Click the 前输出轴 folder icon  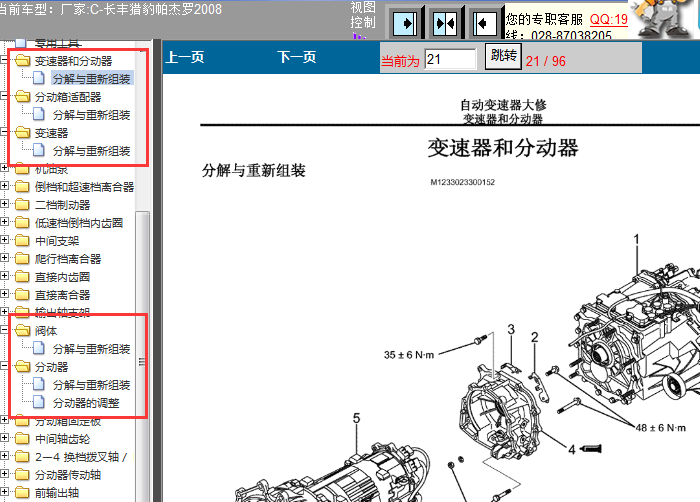[22, 492]
